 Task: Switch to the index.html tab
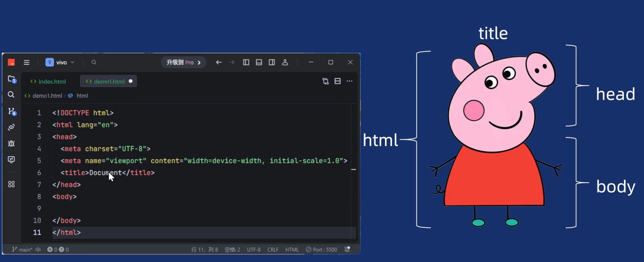pos(48,81)
